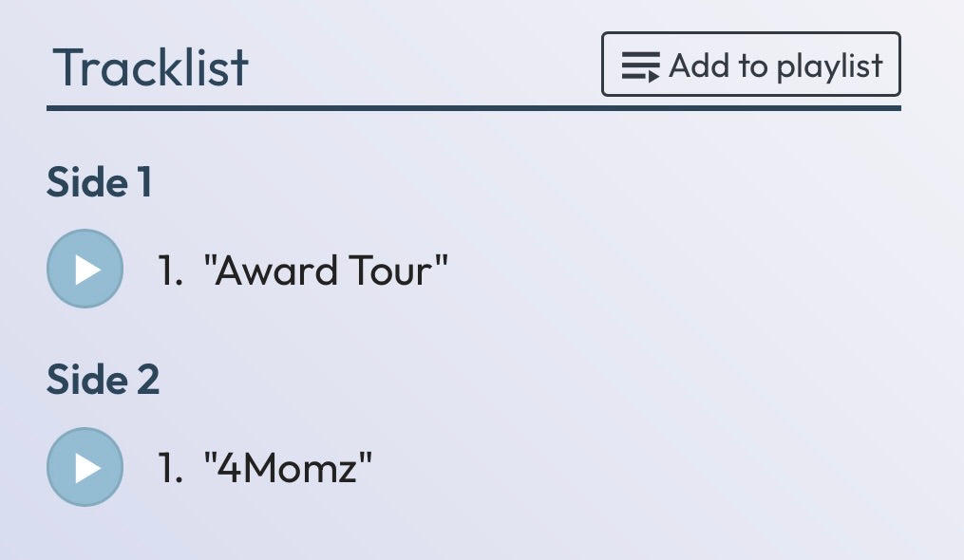
Task: Click the Add to playlist button
Action: click(x=750, y=65)
